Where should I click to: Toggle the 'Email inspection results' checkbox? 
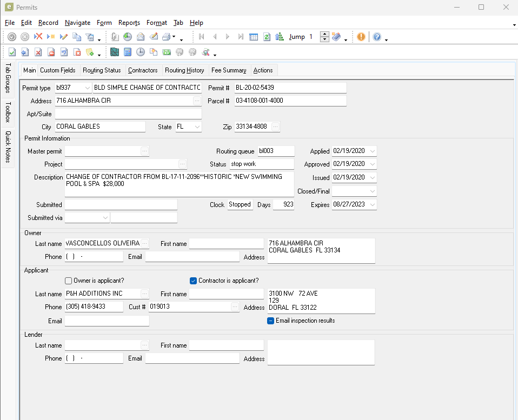271,321
